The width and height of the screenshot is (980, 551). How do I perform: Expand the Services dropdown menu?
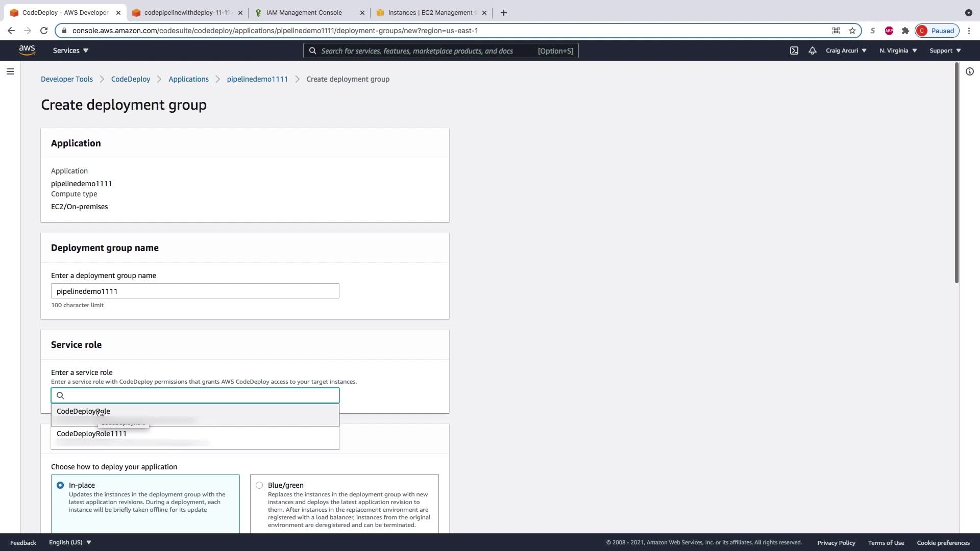70,51
